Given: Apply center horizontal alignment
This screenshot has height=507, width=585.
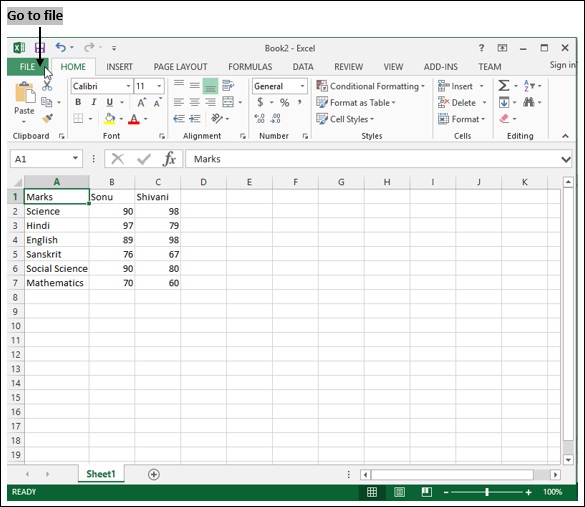Looking at the screenshot, I should click(x=194, y=102).
